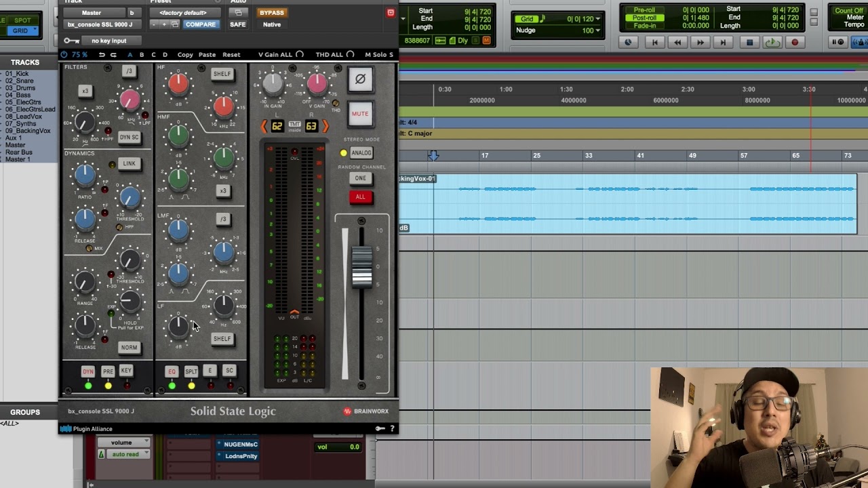The image size is (868, 488).
Task: Click the ONE random channel button
Action: (360, 178)
